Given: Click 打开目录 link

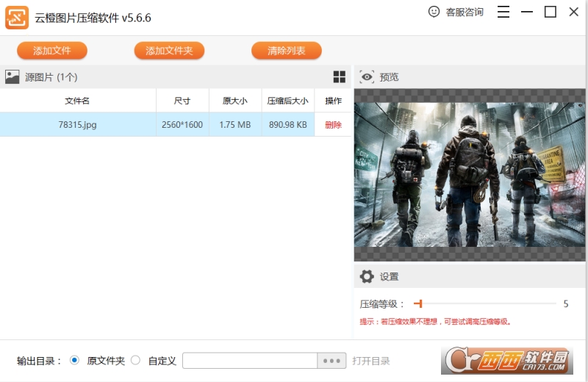Looking at the screenshot, I should pyautogui.click(x=371, y=361).
